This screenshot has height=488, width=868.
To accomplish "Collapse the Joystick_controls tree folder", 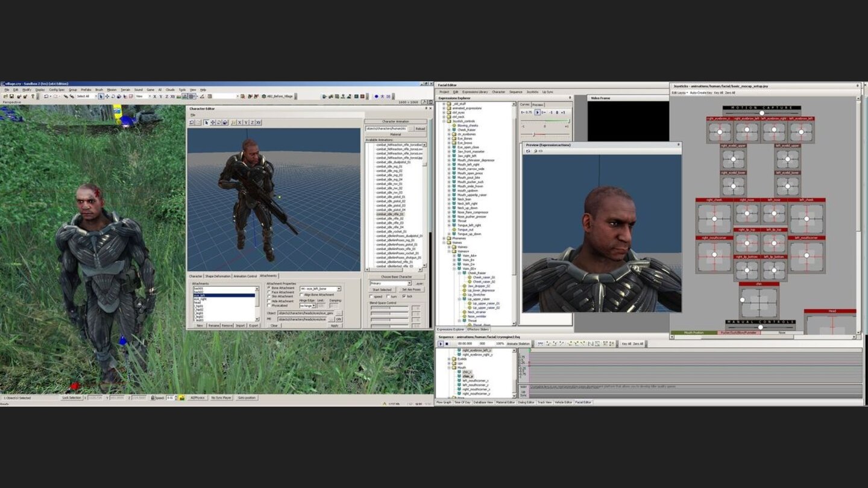I will [x=444, y=121].
